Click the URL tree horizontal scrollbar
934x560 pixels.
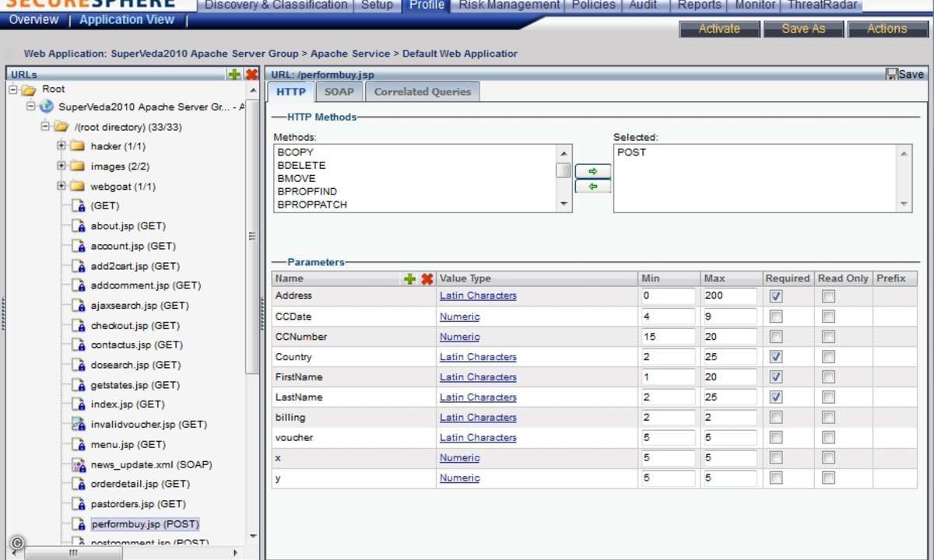pos(74,552)
